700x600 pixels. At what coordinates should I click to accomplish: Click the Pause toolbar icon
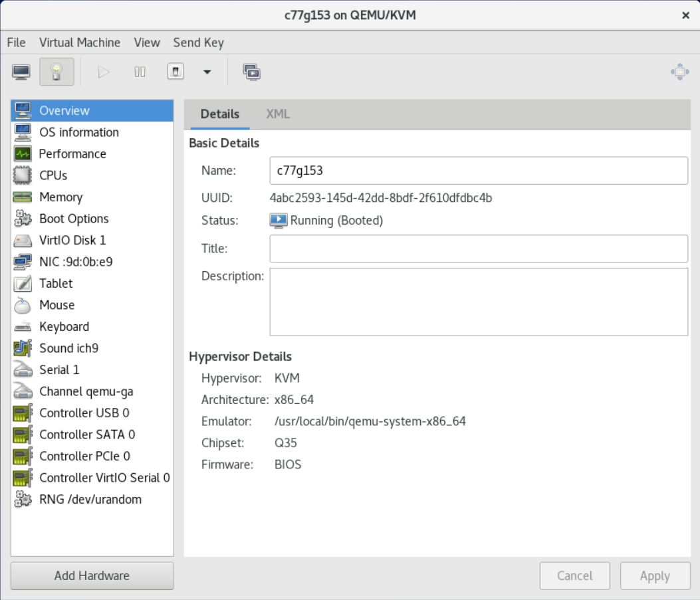[x=140, y=72]
